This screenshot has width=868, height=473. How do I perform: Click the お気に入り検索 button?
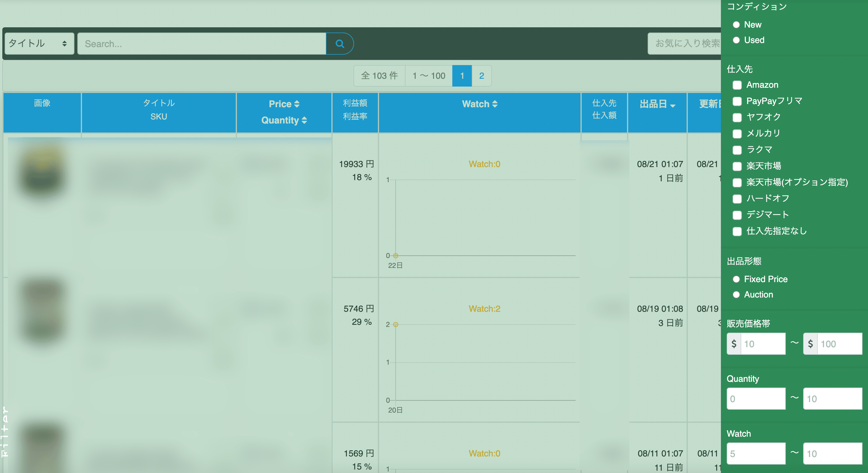point(685,44)
